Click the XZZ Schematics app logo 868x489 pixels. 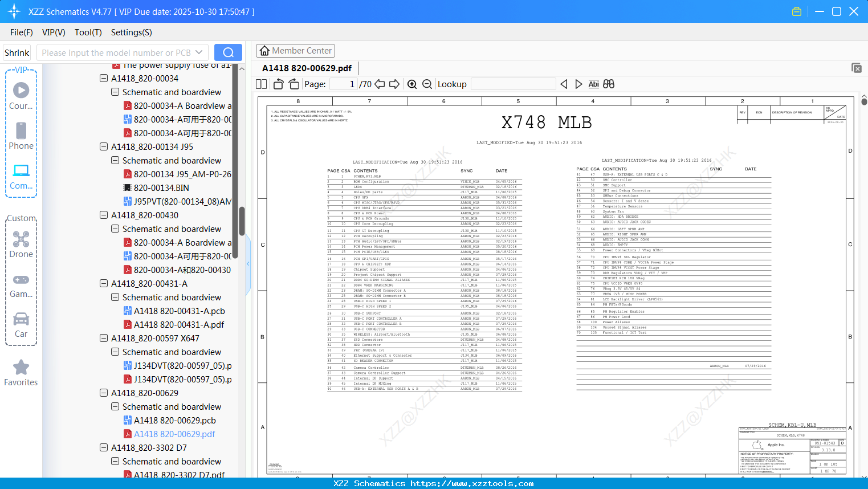[14, 11]
